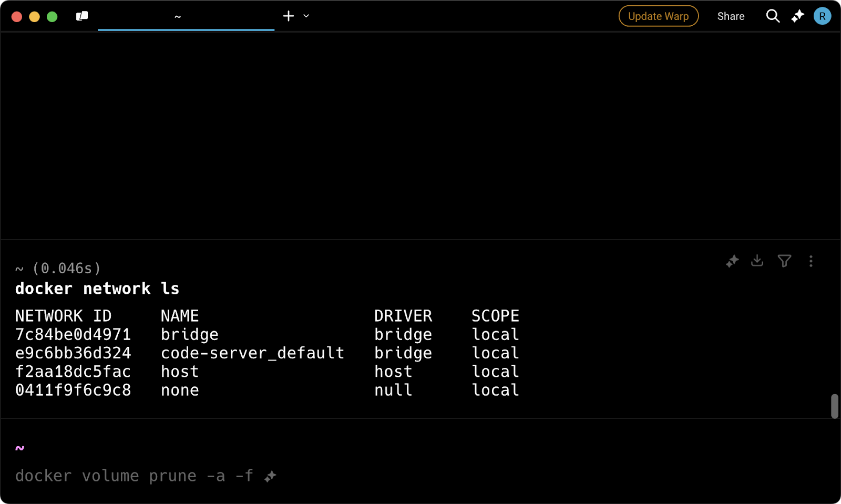The width and height of the screenshot is (841, 504).
Task: Expand the new tab options chevron
Action: 306,16
